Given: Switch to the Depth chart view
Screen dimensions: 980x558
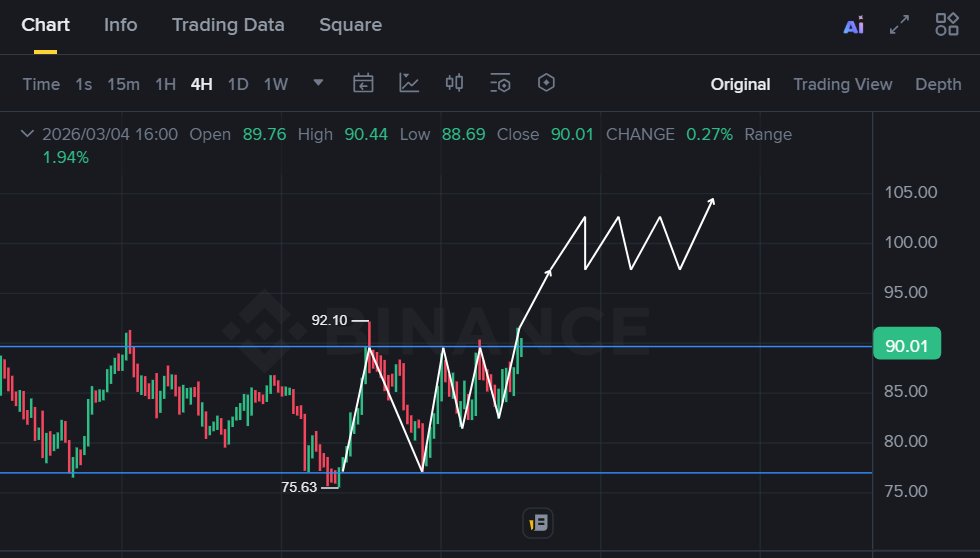Looking at the screenshot, I should [x=938, y=84].
